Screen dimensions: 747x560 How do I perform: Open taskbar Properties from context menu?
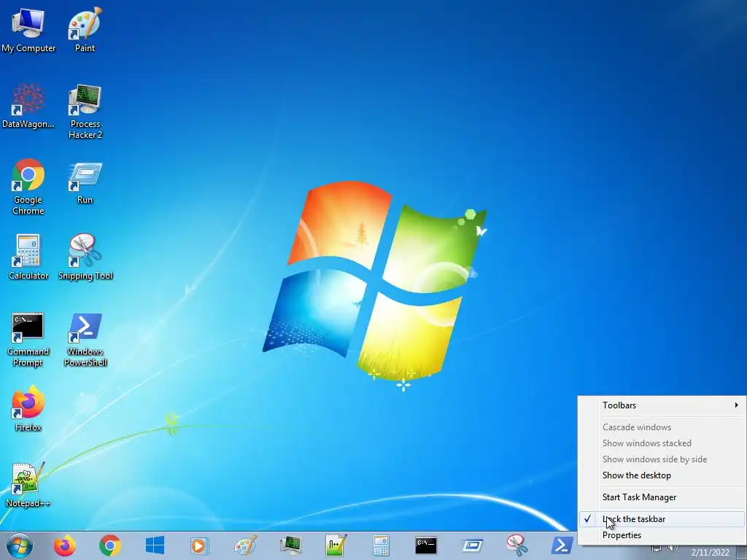(x=662, y=535)
